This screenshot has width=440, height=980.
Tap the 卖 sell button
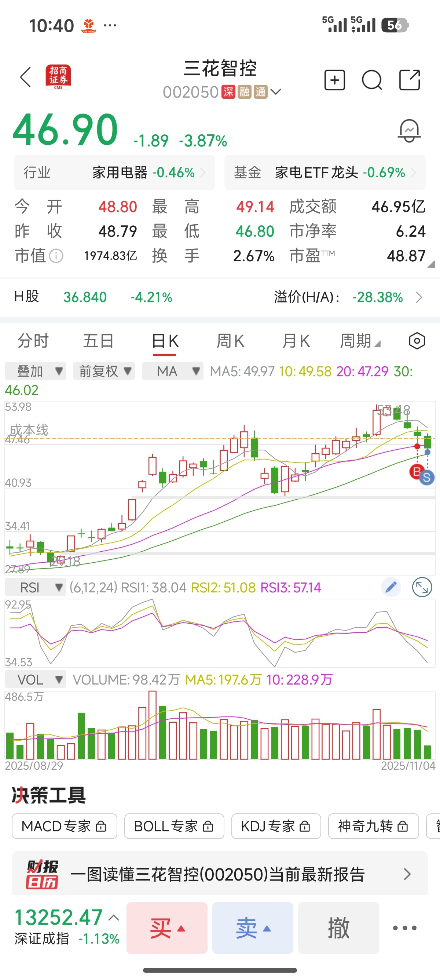pyautogui.click(x=253, y=928)
